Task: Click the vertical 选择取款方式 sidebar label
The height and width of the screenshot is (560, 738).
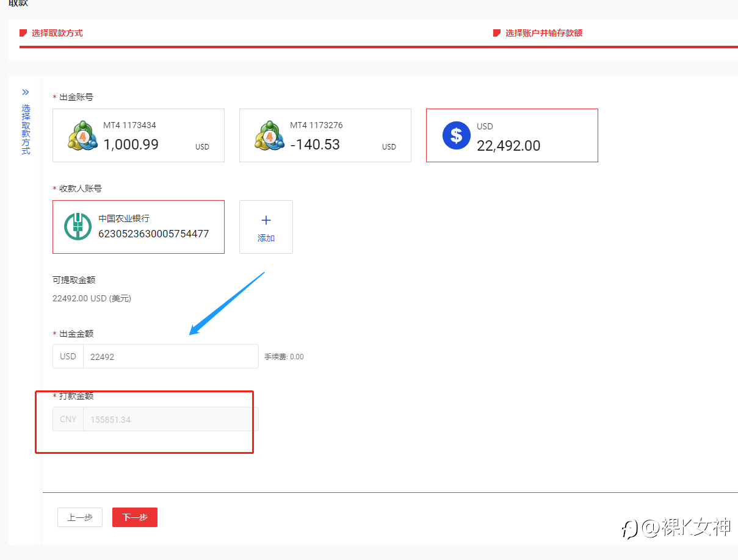Action: (x=26, y=129)
